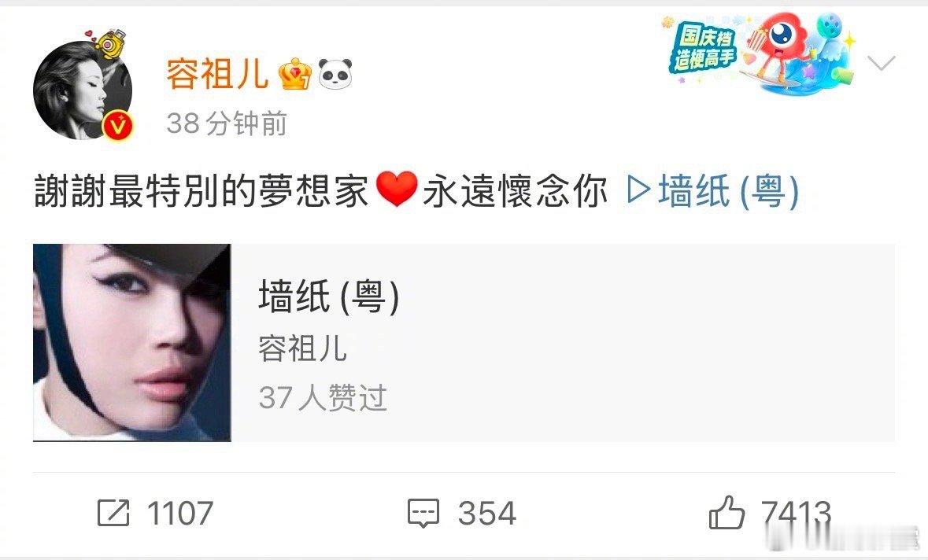928x560 pixels.
Task: Expand the post options chevron
Action: tap(882, 63)
